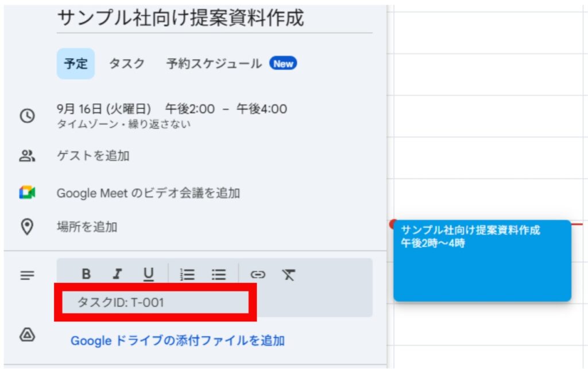Click Google ドライブの添付ファイルを追加 link
The height and width of the screenshot is (369, 588).
click(177, 341)
